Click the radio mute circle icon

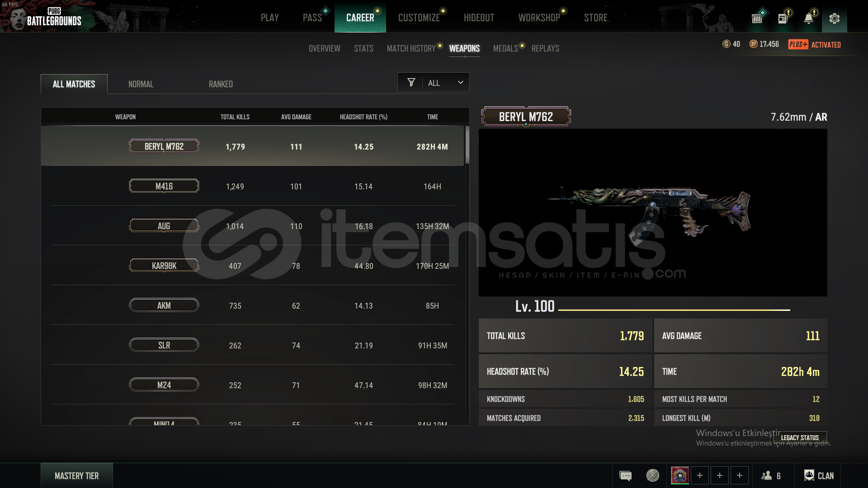(x=653, y=475)
